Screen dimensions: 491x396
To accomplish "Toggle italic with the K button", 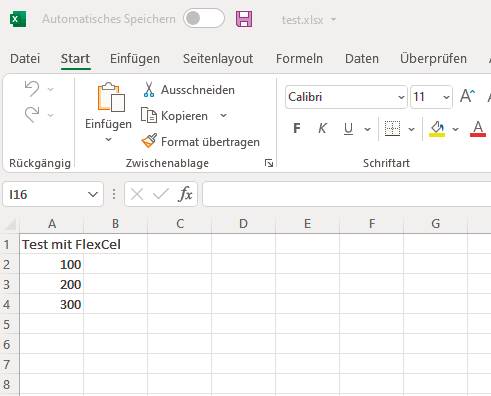I will (322, 128).
